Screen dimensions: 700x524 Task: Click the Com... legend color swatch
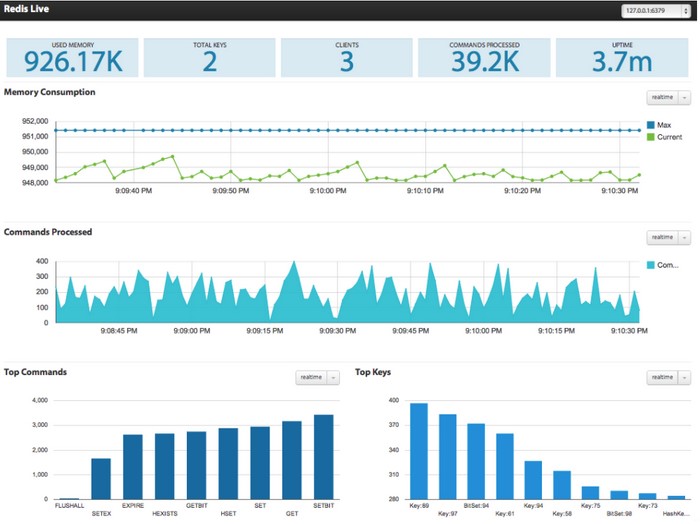(x=651, y=265)
